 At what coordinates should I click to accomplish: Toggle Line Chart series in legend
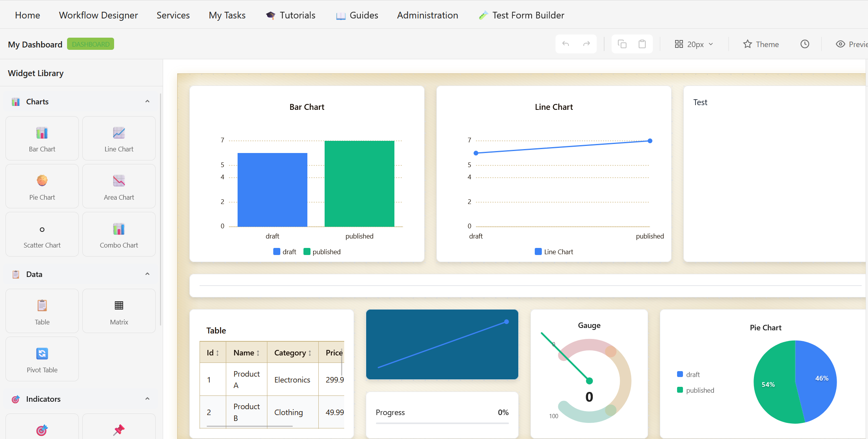point(554,252)
